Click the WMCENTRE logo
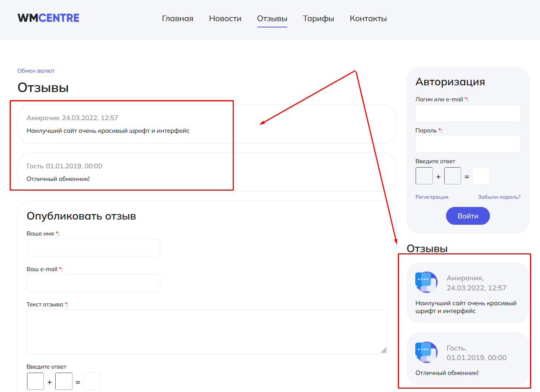 [48, 18]
